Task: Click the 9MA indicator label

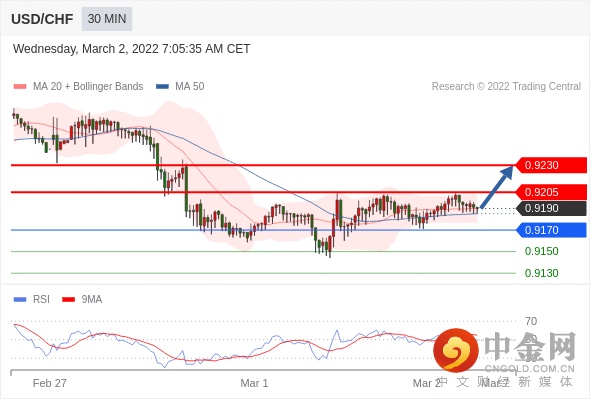Action: click(x=92, y=300)
